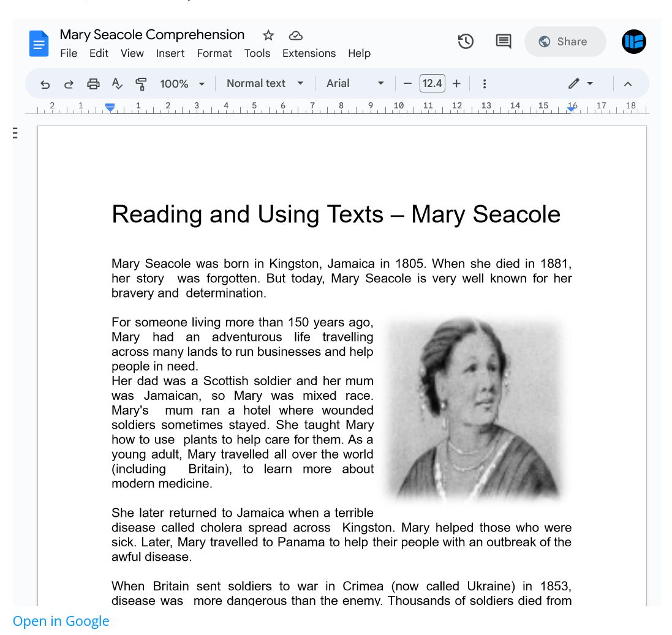The image size is (672, 635).
Task: Click the undo arrow
Action: [x=45, y=84]
